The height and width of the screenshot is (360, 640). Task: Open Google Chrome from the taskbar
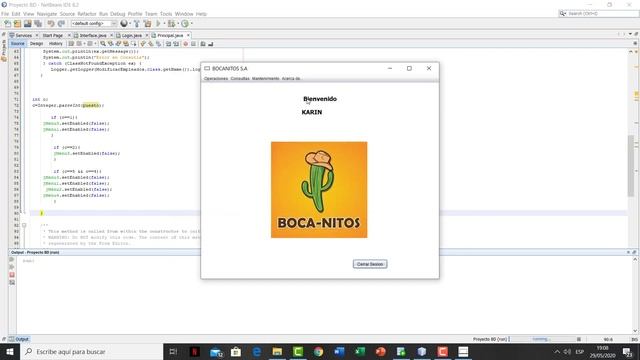(319, 352)
